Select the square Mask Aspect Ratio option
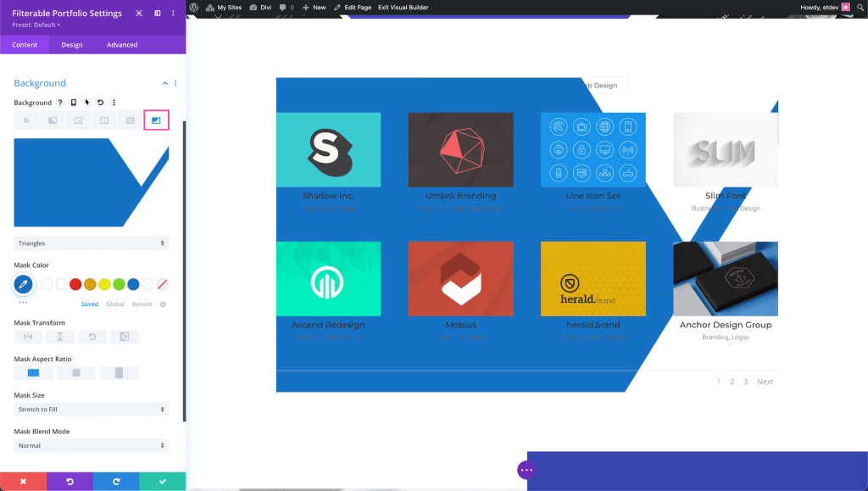The width and height of the screenshot is (868, 491). tap(76, 372)
